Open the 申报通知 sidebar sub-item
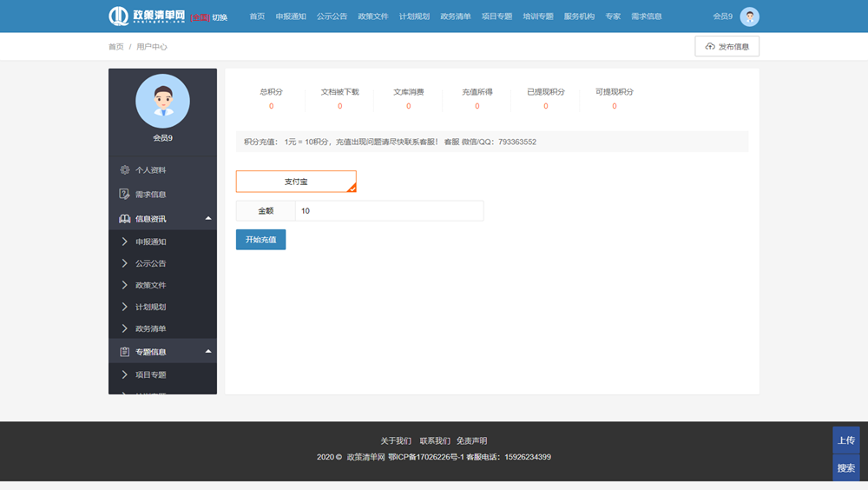Image resolution: width=868 pixels, height=490 pixels. (163, 242)
